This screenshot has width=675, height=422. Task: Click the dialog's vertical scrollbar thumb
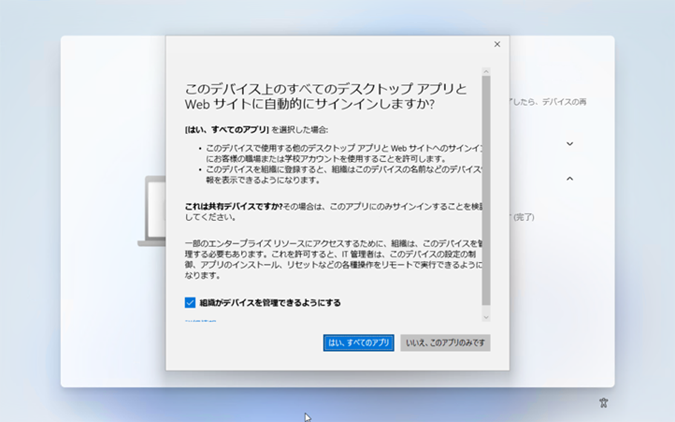coord(486,190)
